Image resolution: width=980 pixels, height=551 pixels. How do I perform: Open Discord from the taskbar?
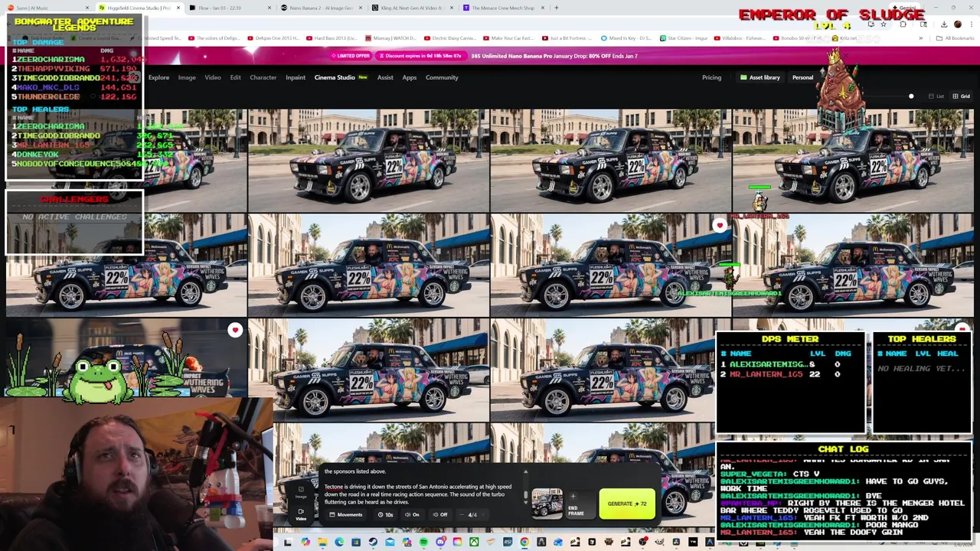pos(440,543)
